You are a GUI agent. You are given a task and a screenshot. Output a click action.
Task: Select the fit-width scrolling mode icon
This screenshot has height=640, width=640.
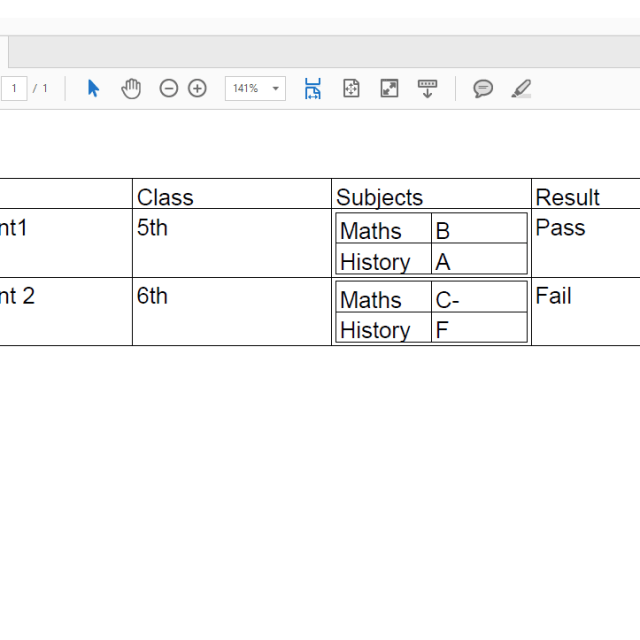(x=313, y=89)
